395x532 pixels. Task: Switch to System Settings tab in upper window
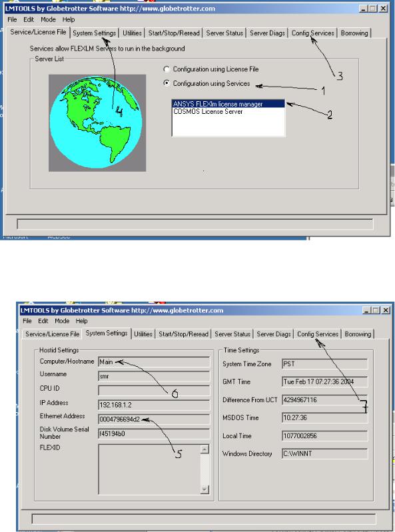(95, 33)
